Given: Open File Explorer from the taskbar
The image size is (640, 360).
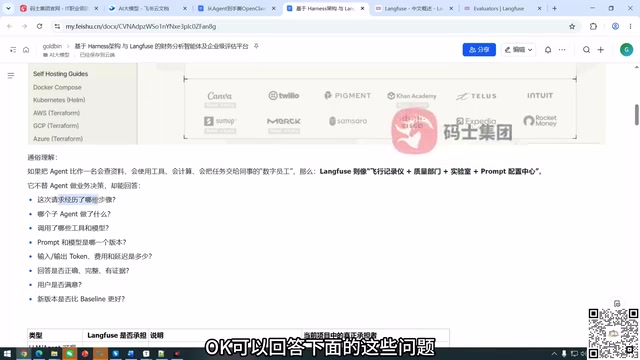Looking at the screenshot, I should 54,353.
